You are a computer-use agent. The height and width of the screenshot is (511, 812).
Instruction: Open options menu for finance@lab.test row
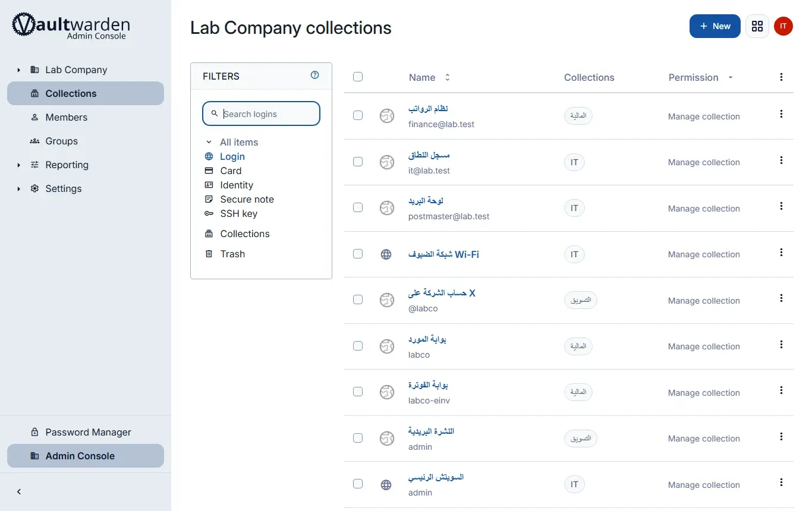[781, 113]
